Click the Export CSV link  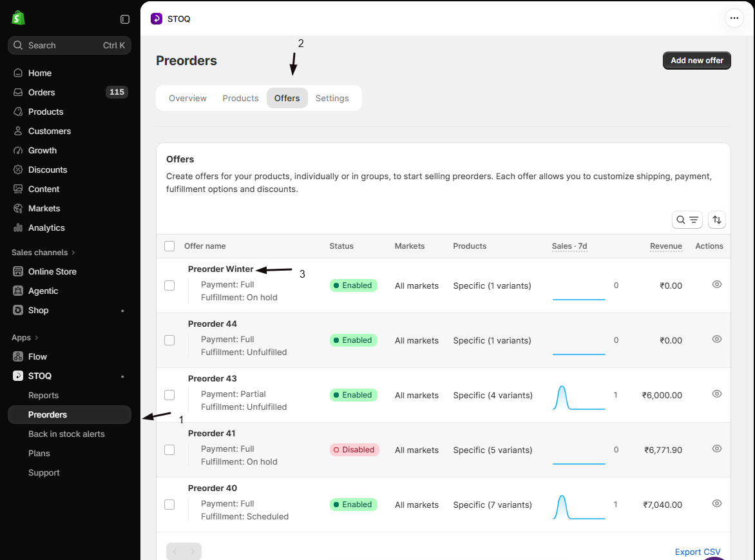click(x=697, y=552)
